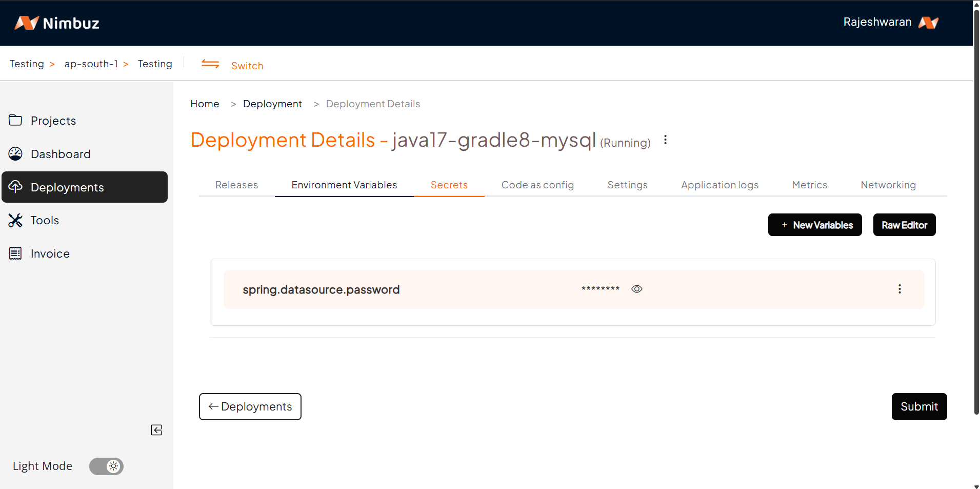Open the Raw Editor
Viewport: 980px width, 489px height.
pos(904,225)
